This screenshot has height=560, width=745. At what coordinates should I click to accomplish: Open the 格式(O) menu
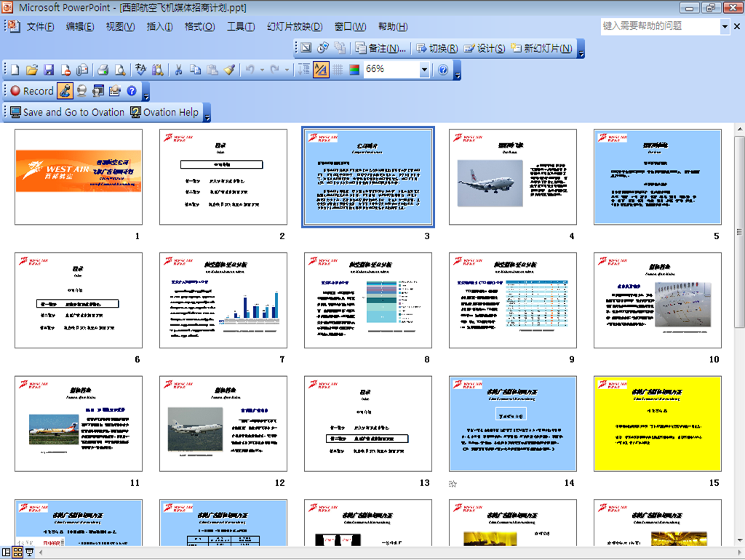(199, 27)
